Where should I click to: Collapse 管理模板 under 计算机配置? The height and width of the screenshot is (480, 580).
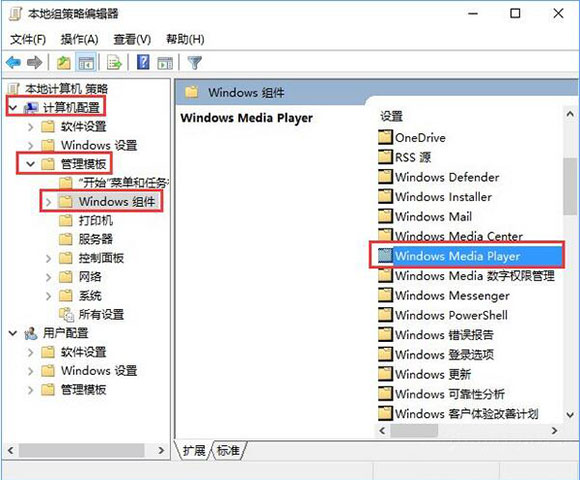[x=31, y=164]
